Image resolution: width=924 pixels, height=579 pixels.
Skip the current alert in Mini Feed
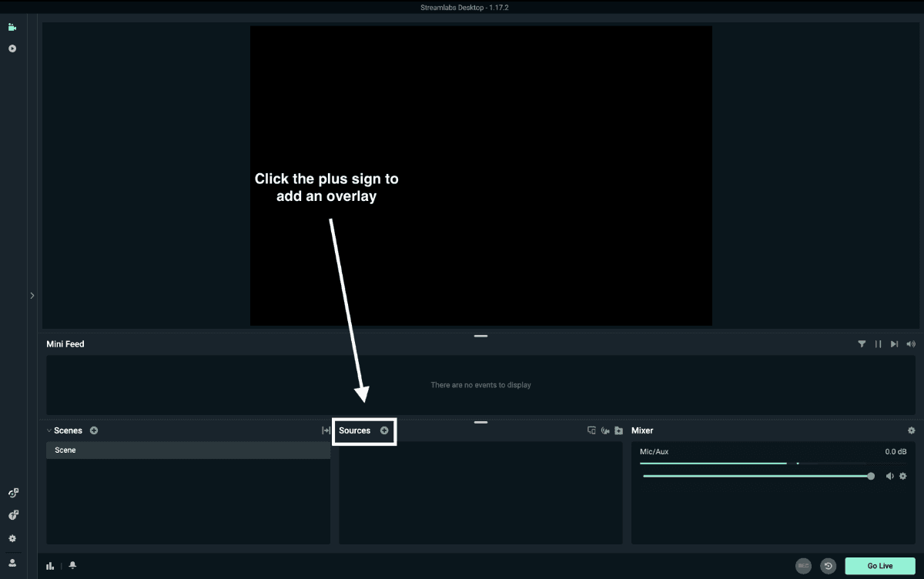click(894, 344)
